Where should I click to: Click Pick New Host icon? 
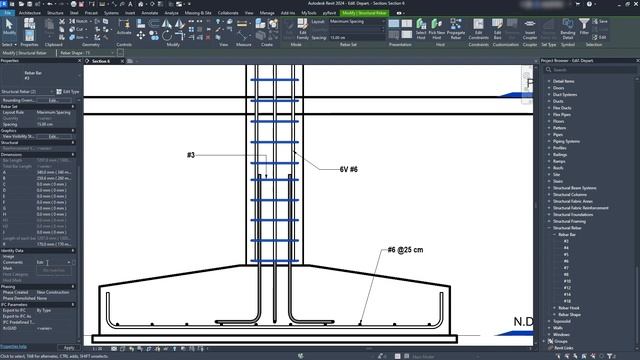tap(436, 29)
